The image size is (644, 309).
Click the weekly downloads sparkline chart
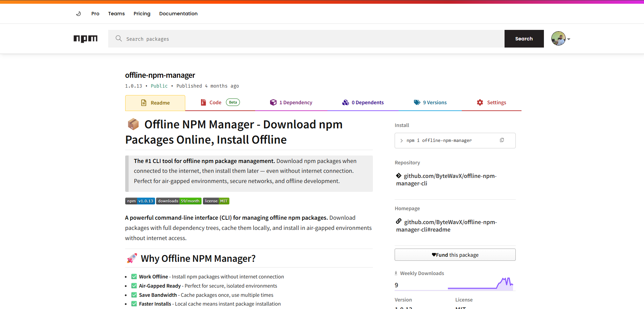(480, 284)
